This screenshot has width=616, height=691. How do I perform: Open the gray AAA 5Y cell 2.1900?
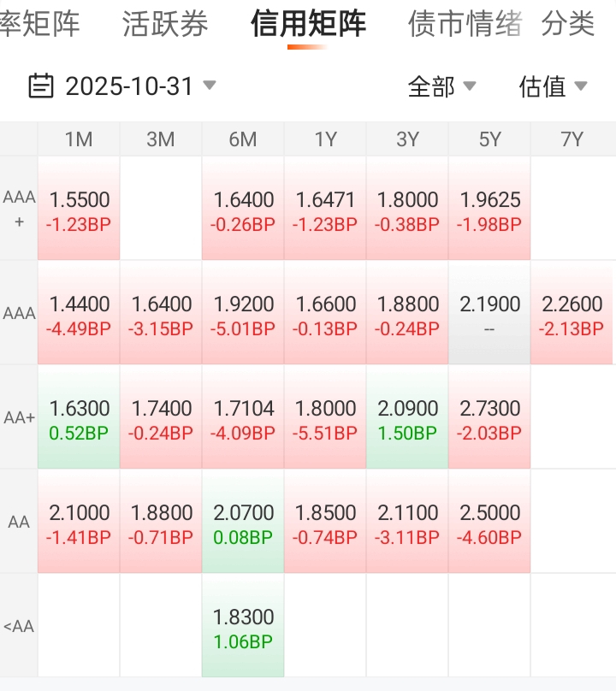[x=489, y=314]
